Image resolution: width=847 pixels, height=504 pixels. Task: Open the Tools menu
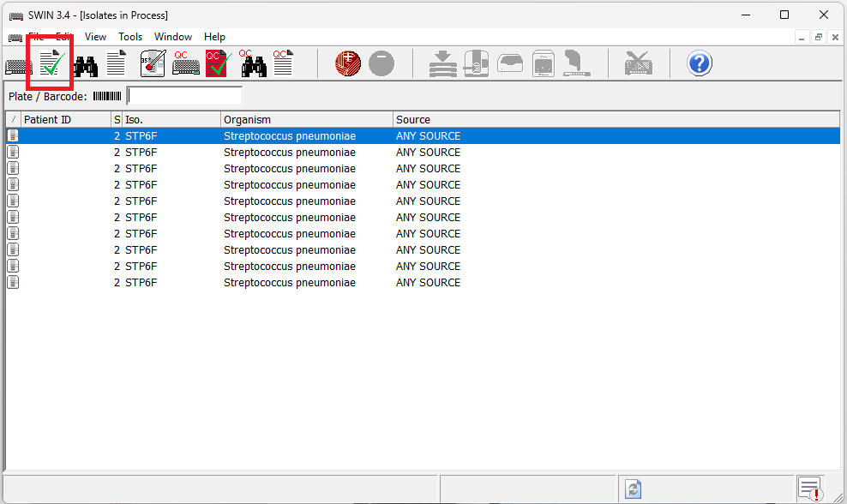(x=130, y=37)
